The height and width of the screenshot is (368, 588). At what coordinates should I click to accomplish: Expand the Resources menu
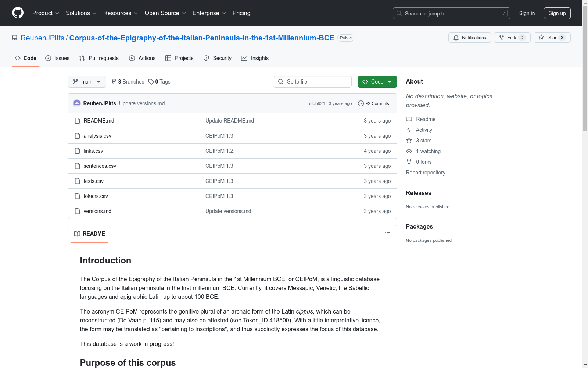tap(121, 13)
